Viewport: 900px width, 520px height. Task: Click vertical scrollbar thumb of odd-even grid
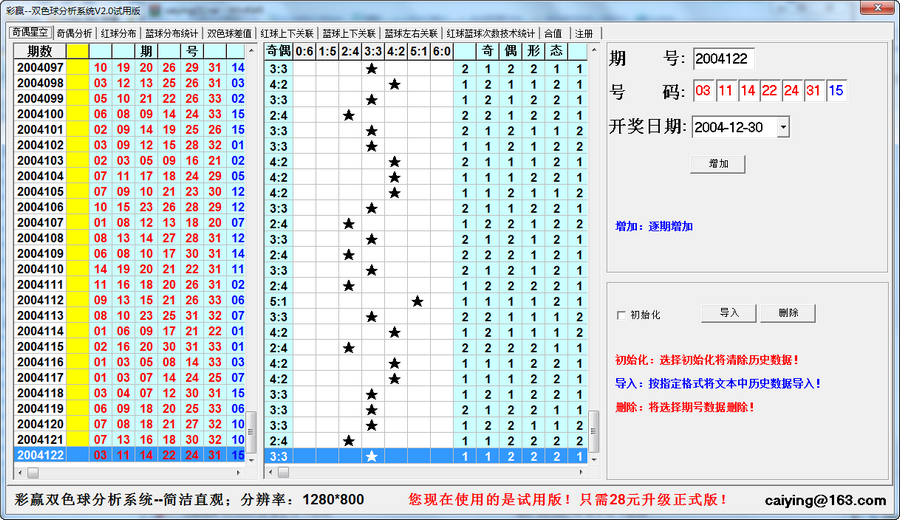[x=593, y=431]
